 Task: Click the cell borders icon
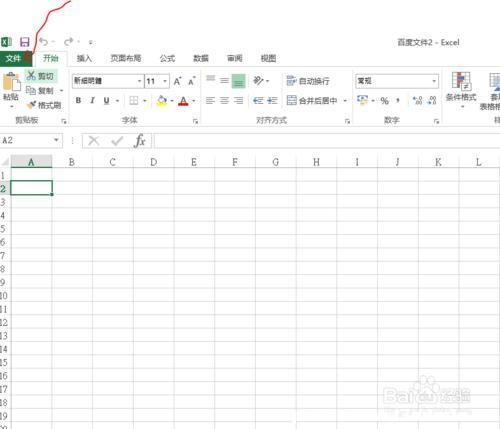(x=134, y=100)
